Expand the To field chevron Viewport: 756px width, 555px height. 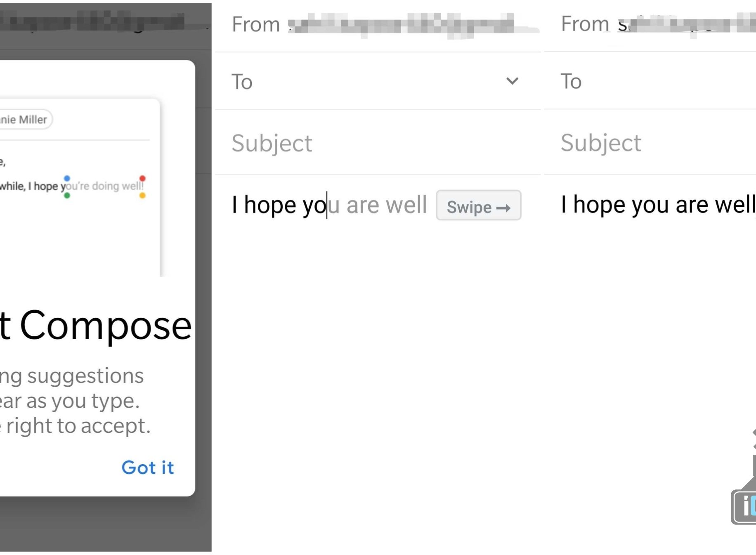[512, 81]
